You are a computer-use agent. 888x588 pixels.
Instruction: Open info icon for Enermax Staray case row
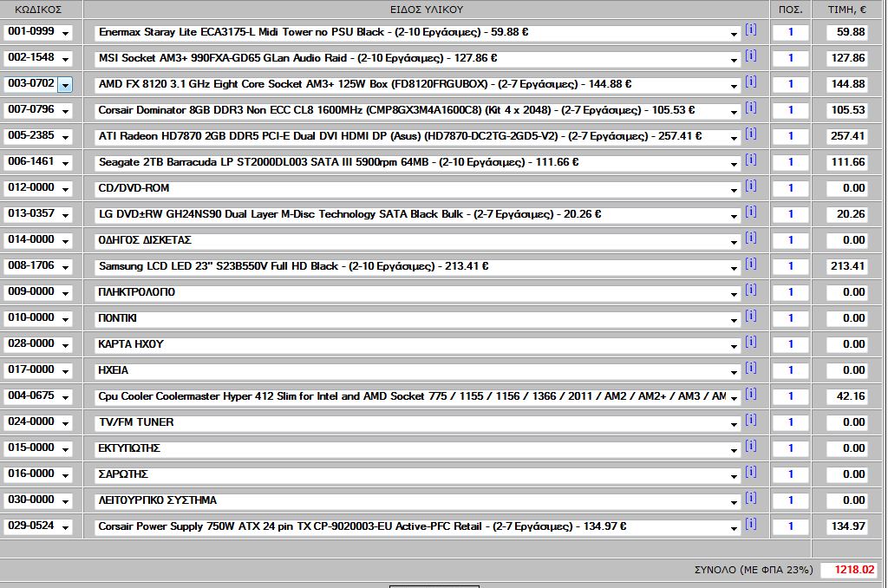click(750, 29)
